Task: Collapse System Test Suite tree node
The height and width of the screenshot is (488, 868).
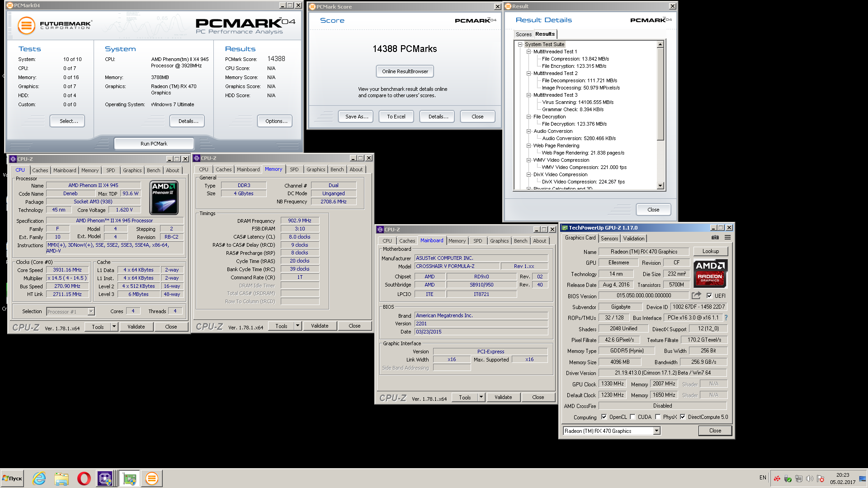Action: pyautogui.click(x=520, y=44)
